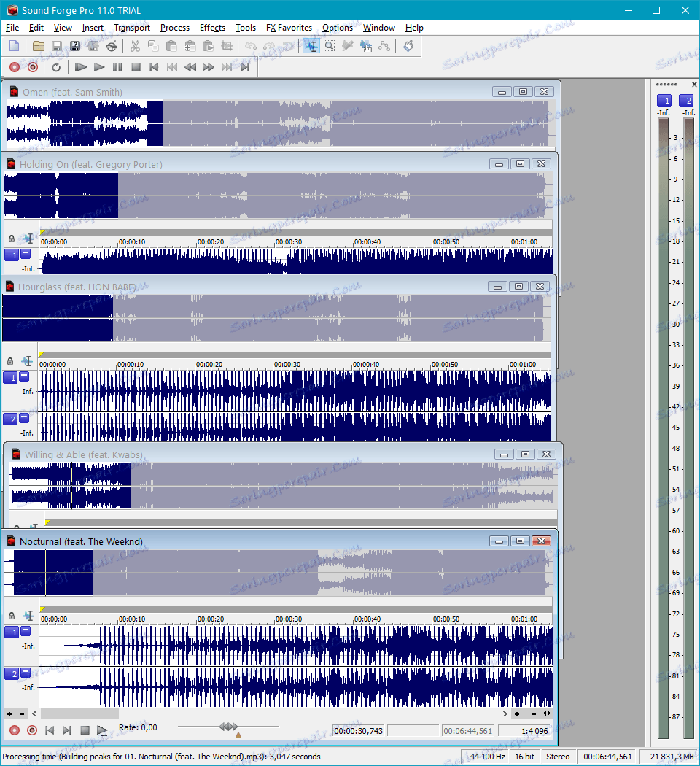Toggle channel 1 button in Nocturnal window
Screen dimensions: 700x766
12,632
